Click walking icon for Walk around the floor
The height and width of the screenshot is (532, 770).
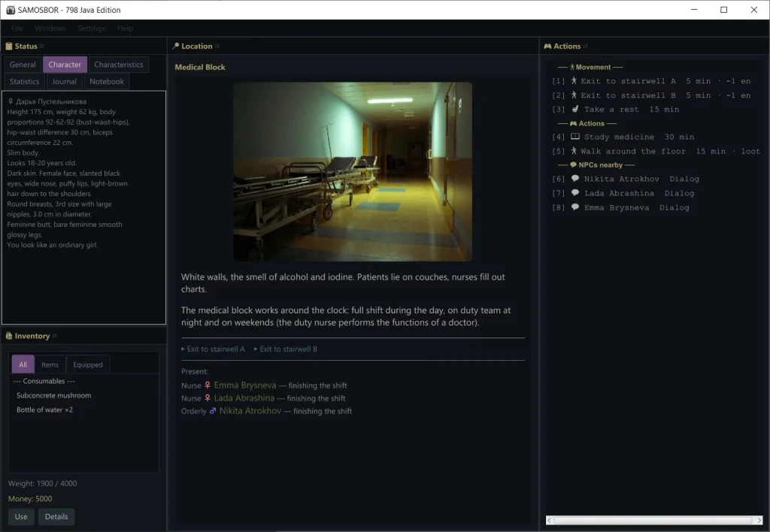click(574, 151)
